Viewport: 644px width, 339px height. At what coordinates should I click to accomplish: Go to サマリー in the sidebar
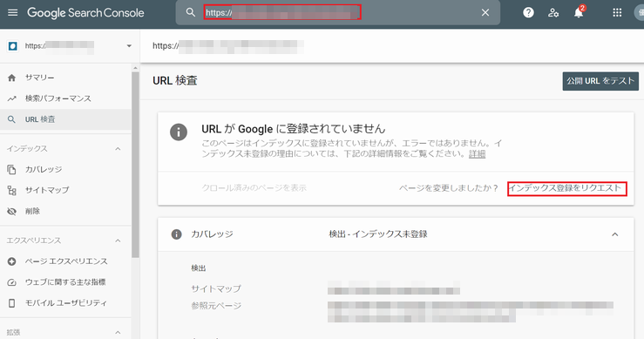pyautogui.click(x=39, y=78)
